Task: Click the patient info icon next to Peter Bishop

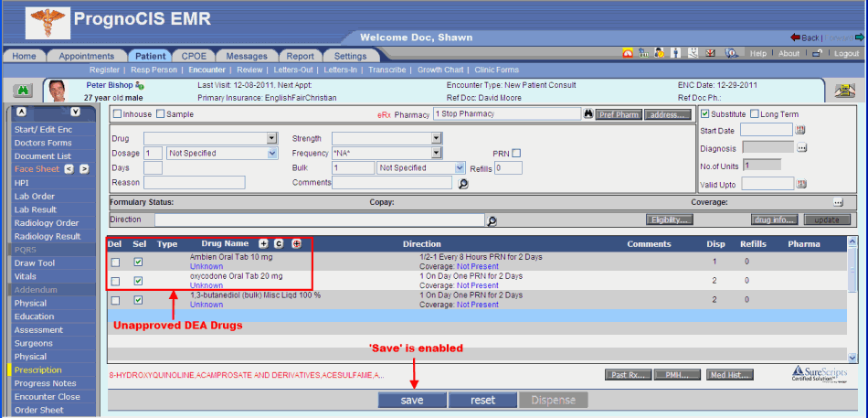Action: [x=140, y=86]
